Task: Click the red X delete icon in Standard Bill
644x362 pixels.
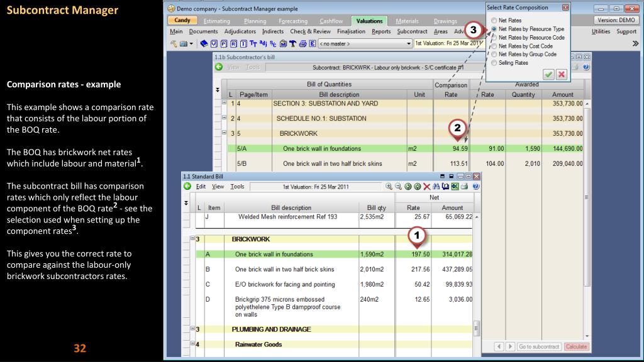Action: pos(427,187)
